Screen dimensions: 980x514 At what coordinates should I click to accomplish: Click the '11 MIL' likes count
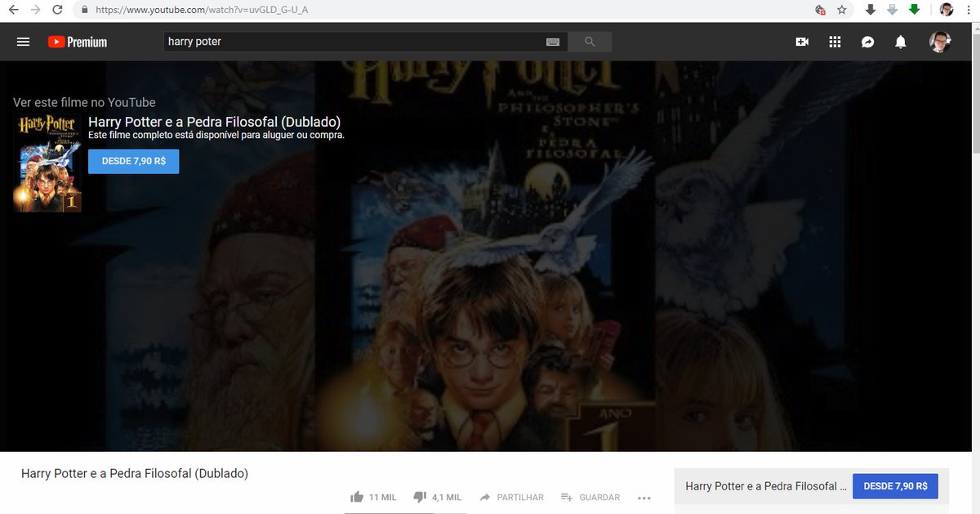click(x=382, y=497)
